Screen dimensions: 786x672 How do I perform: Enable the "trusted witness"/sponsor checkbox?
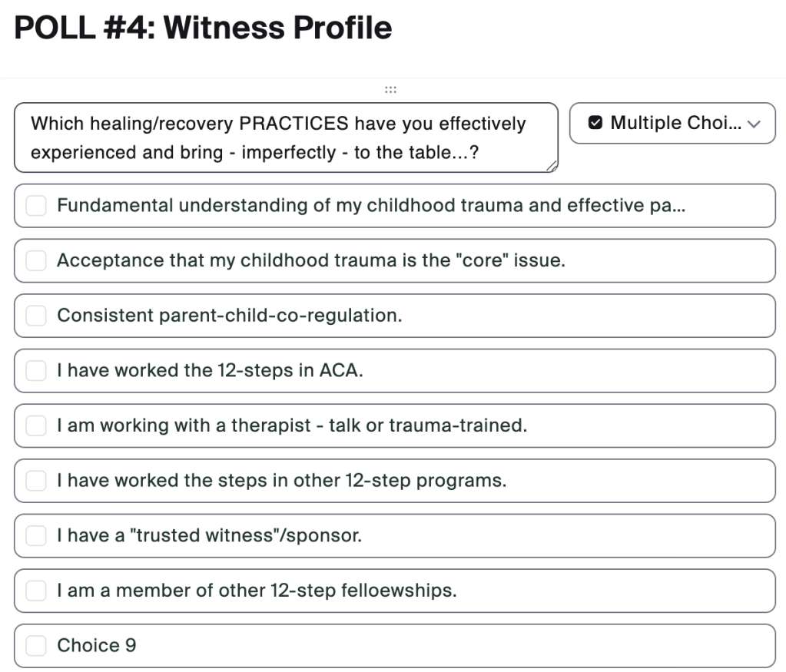tap(36, 536)
